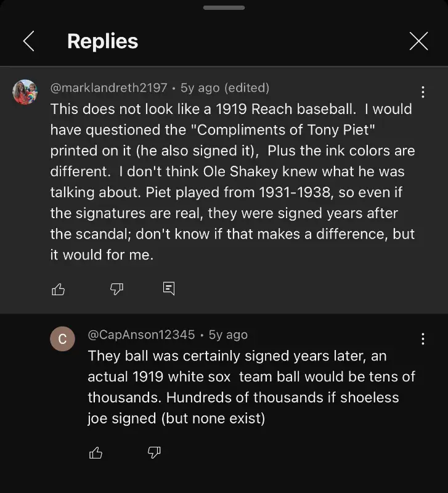Like the reply by CapAnson12345
Viewport: 448px width, 493px height.
(x=96, y=453)
